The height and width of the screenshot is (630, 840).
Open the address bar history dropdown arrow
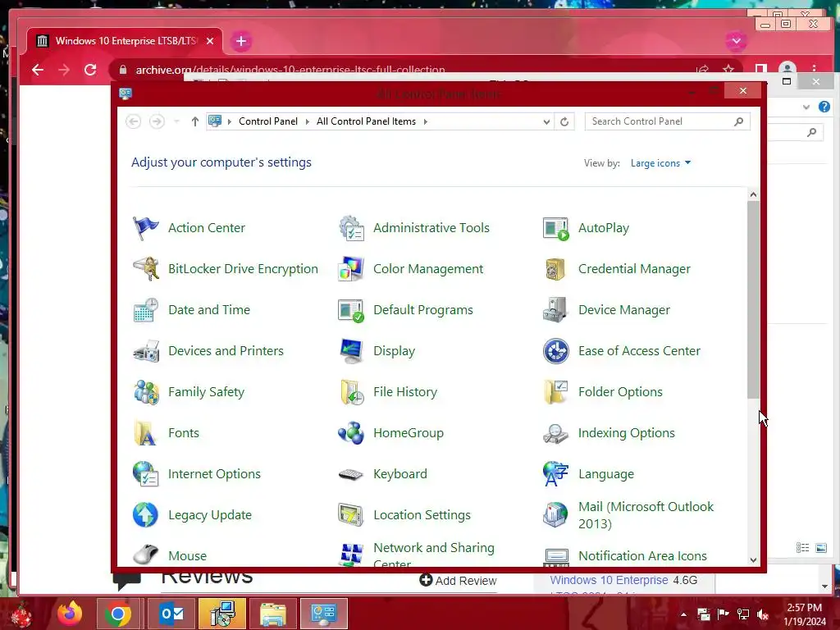pyautogui.click(x=546, y=121)
